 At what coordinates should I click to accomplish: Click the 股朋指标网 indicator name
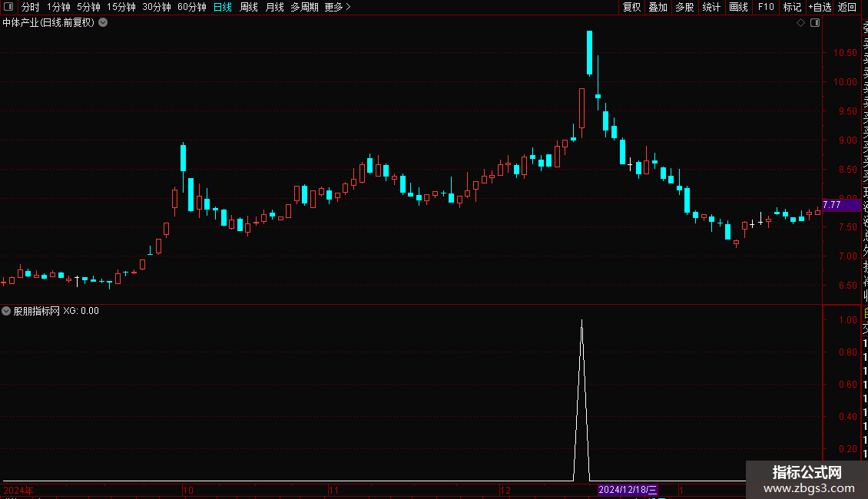(x=36, y=311)
